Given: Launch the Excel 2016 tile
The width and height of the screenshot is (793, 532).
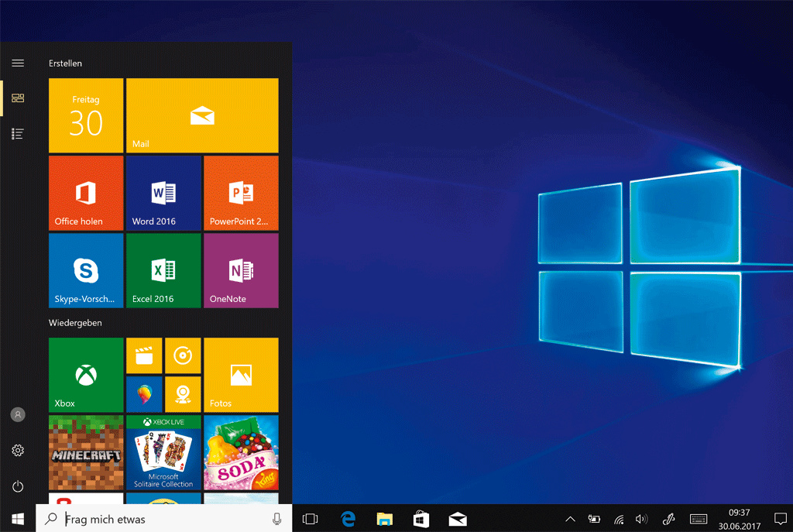Looking at the screenshot, I should point(163,270).
